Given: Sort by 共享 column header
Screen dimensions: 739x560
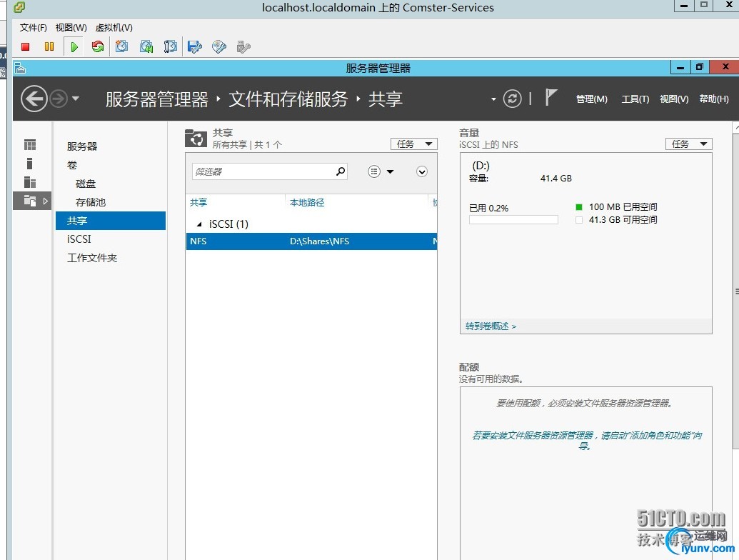Looking at the screenshot, I should (x=198, y=202).
